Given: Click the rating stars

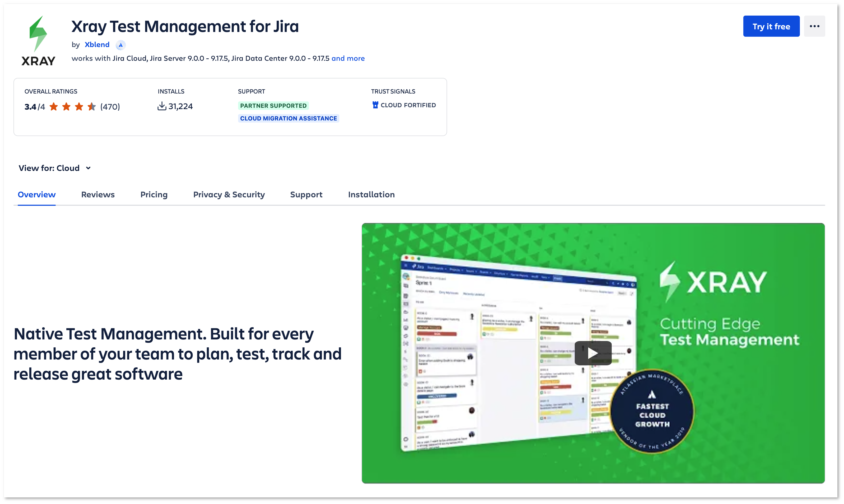Looking at the screenshot, I should coord(73,107).
